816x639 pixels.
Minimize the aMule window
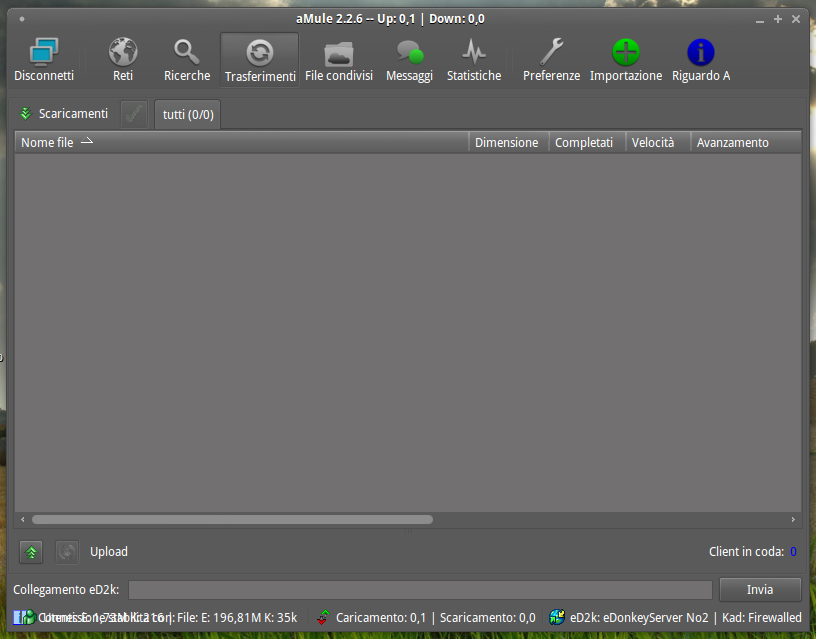[x=760, y=20]
